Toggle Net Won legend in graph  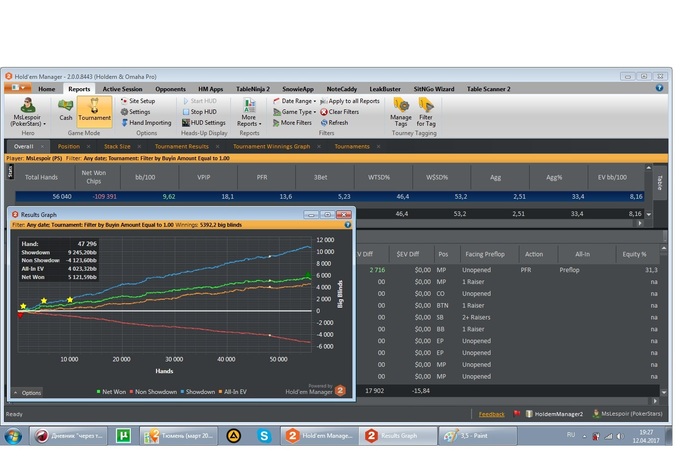pyautogui.click(x=111, y=392)
